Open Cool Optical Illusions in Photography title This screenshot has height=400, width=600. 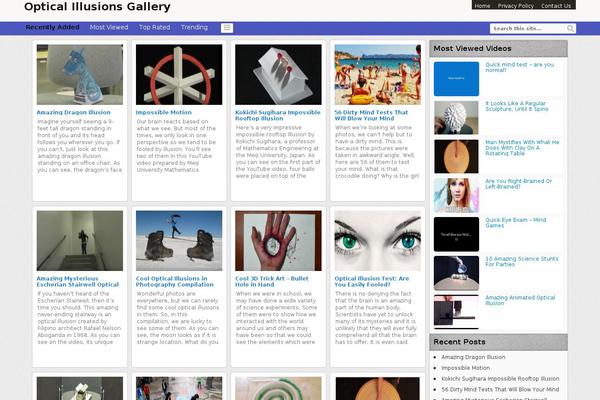[174, 281]
